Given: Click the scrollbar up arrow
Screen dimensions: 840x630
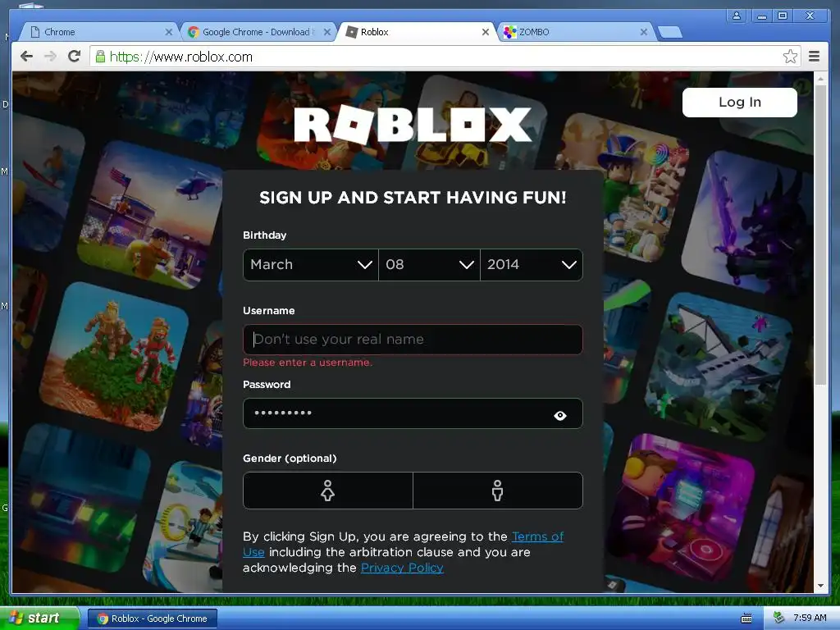Looking at the screenshot, I should (820, 79).
